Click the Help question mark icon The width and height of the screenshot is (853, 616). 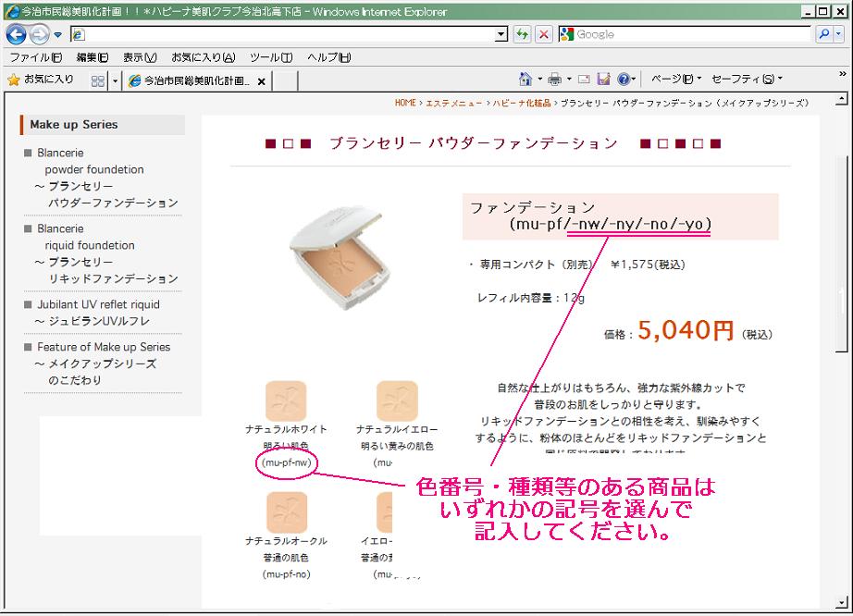[x=624, y=80]
